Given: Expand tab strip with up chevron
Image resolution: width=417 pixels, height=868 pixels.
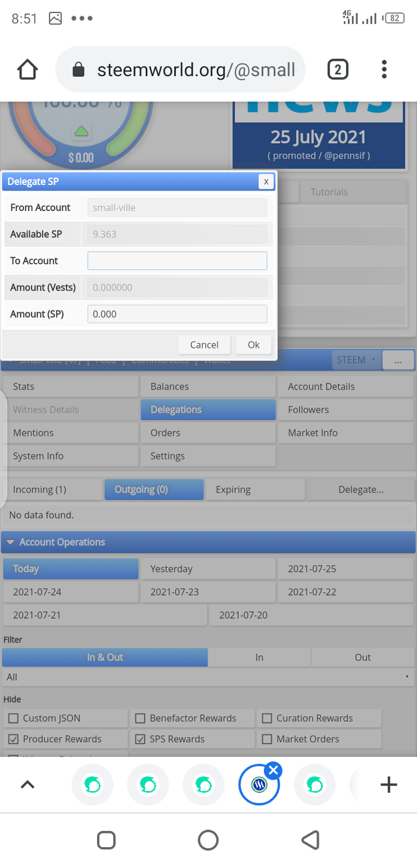Looking at the screenshot, I should coord(27,785).
